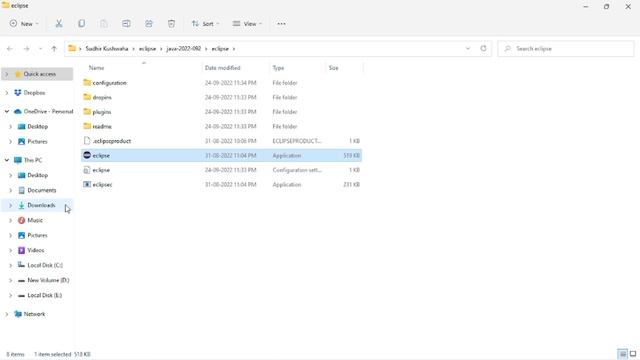The width and height of the screenshot is (640, 360).
Task: Click the Share icon in toolbar
Action: click(149, 24)
